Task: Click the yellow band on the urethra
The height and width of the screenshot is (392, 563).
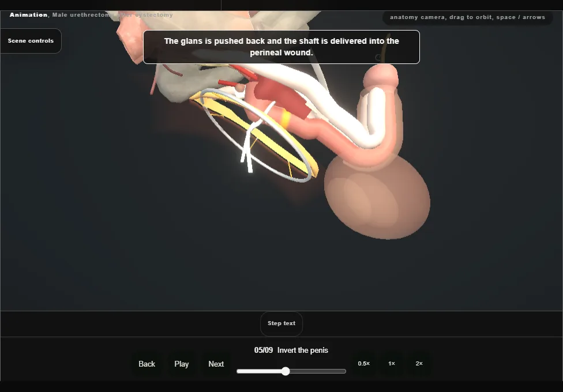Action: click(286, 119)
